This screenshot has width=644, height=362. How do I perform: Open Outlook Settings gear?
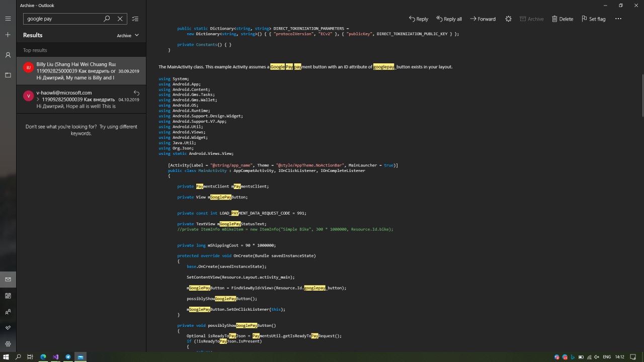tap(8, 344)
